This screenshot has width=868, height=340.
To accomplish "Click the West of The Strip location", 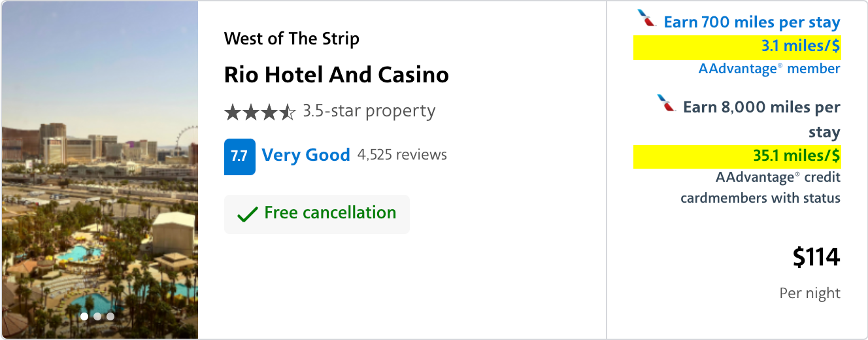I will [x=292, y=39].
